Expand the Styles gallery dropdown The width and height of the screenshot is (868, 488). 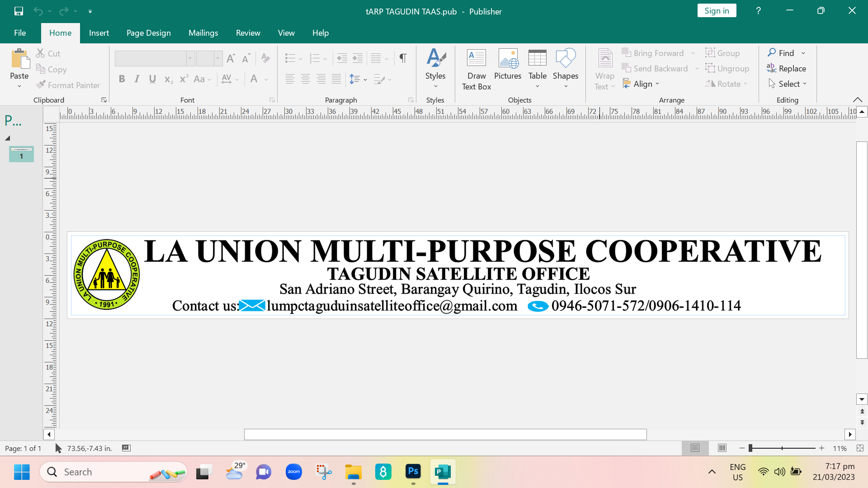[435, 86]
